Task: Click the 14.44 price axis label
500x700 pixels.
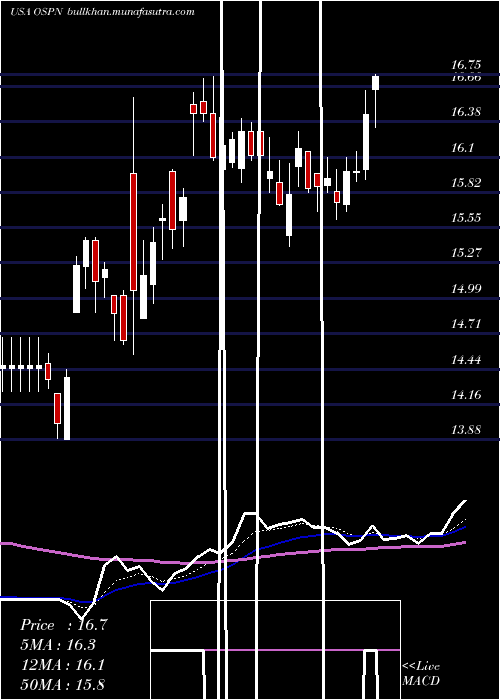Action: [x=466, y=359]
